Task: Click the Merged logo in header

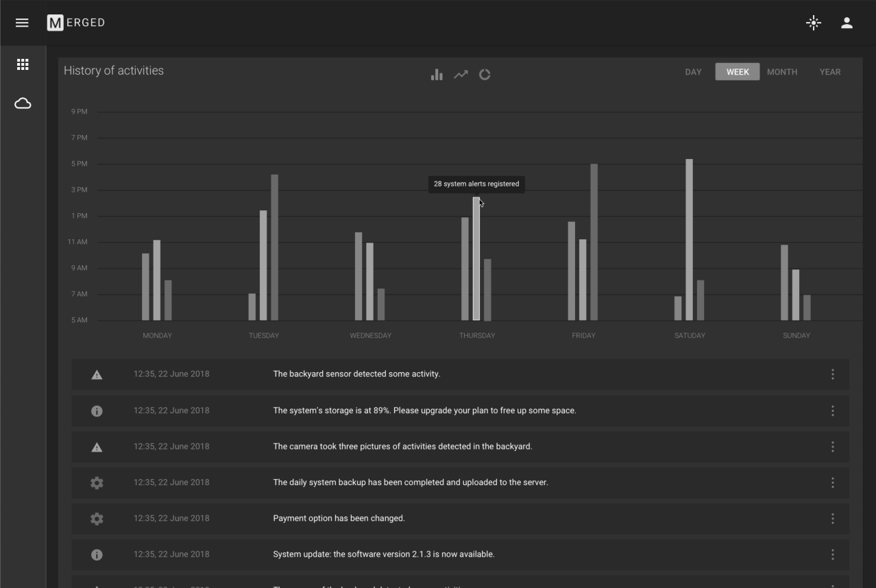Action: pos(76,23)
